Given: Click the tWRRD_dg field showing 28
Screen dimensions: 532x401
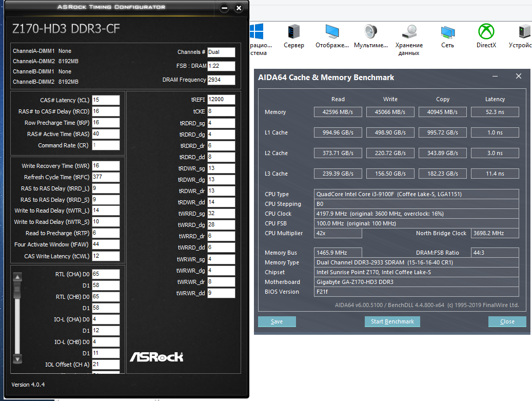Looking at the screenshot, I should coord(221,225).
